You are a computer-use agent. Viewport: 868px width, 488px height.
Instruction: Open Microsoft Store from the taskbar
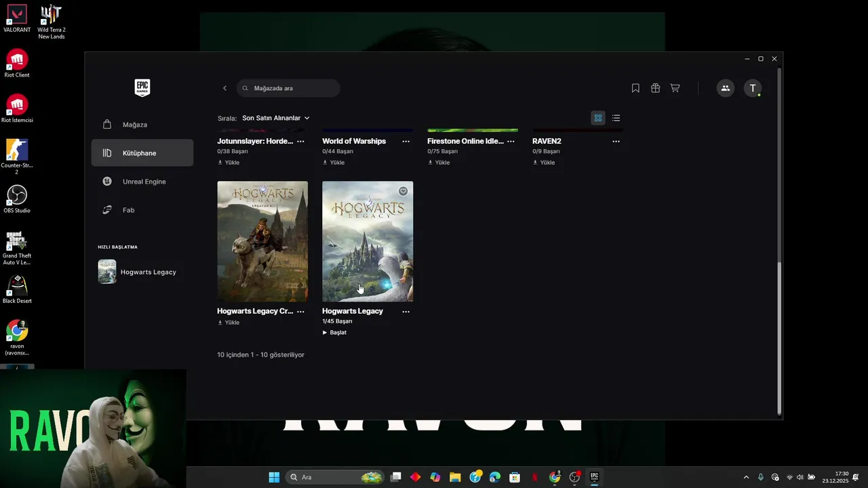pyautogui.click(x=515, y=477)
